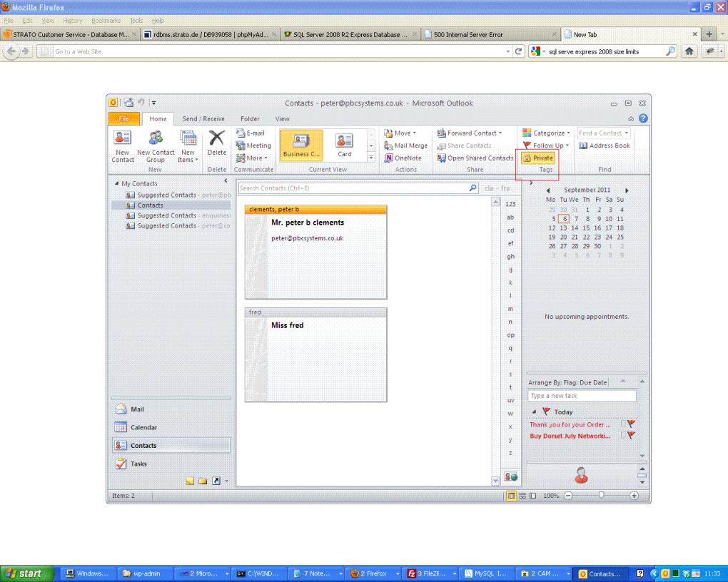Run the contact search magnifier
Image resolution: width=728 pixels, height=582 pixels.
point(472,188)
